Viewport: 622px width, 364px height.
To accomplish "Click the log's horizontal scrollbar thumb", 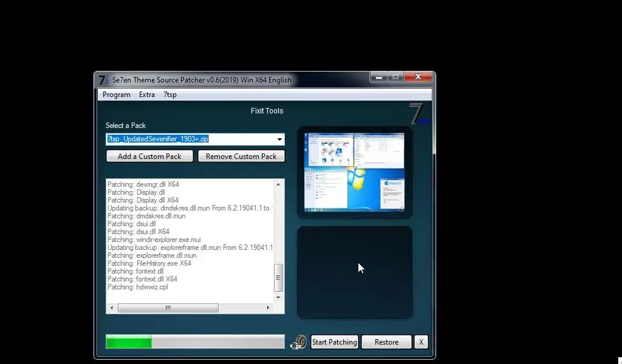I will 168,308.
